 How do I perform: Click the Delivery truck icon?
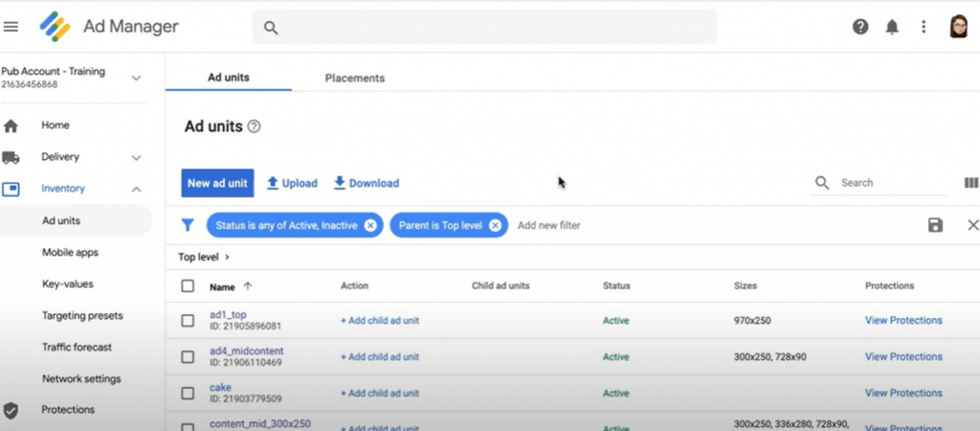click(x=11, y=157)
